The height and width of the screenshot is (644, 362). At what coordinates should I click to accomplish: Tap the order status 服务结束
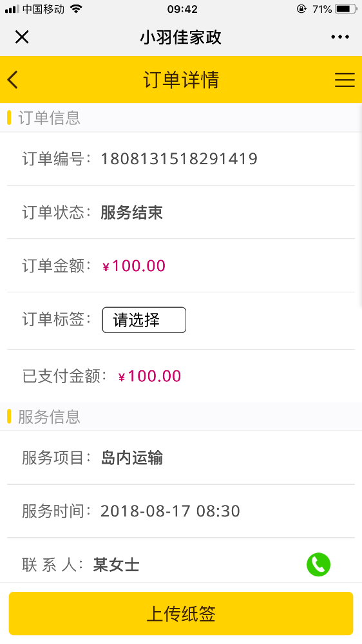click(x=131, y=213)
